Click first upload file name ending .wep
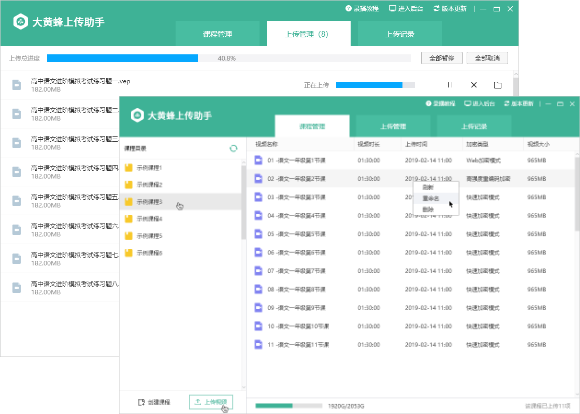Screen dimensions: 580x414 coord(80,81)
